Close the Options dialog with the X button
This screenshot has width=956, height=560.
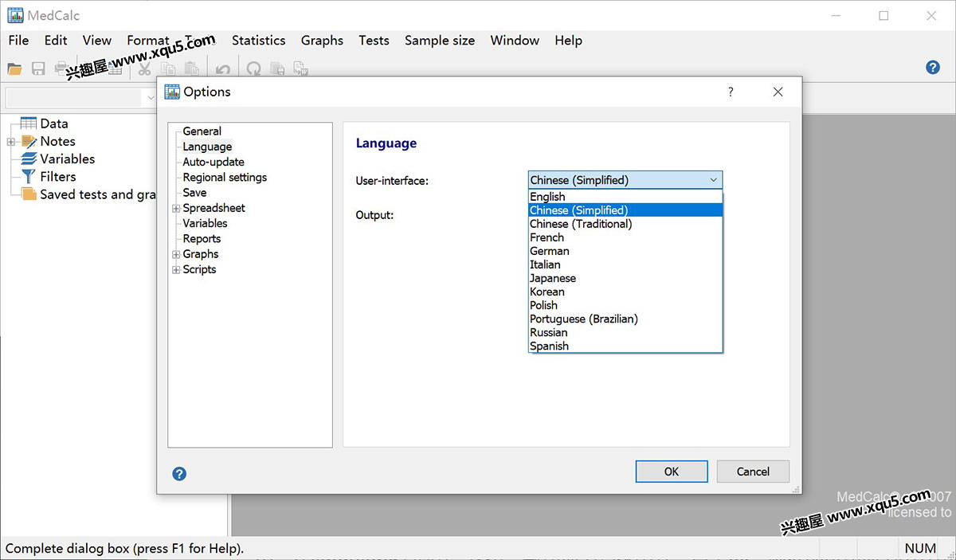(x=778, y=92)
